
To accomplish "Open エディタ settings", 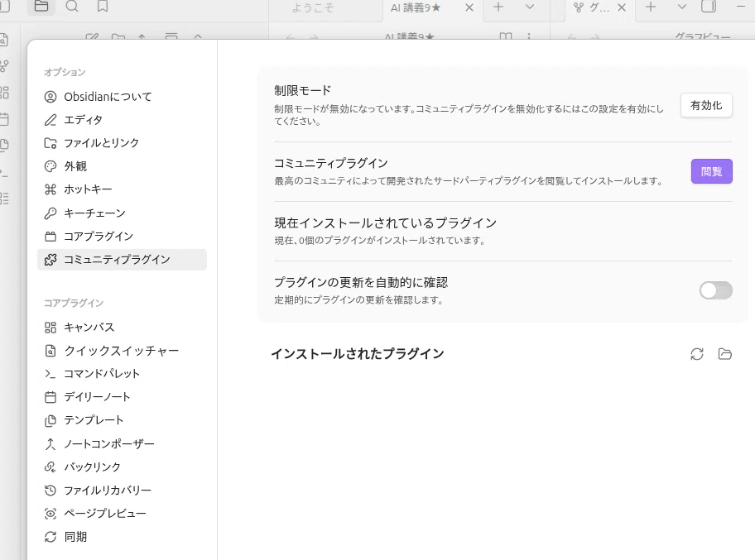I will pyautogui.click(x=122, y=120).
